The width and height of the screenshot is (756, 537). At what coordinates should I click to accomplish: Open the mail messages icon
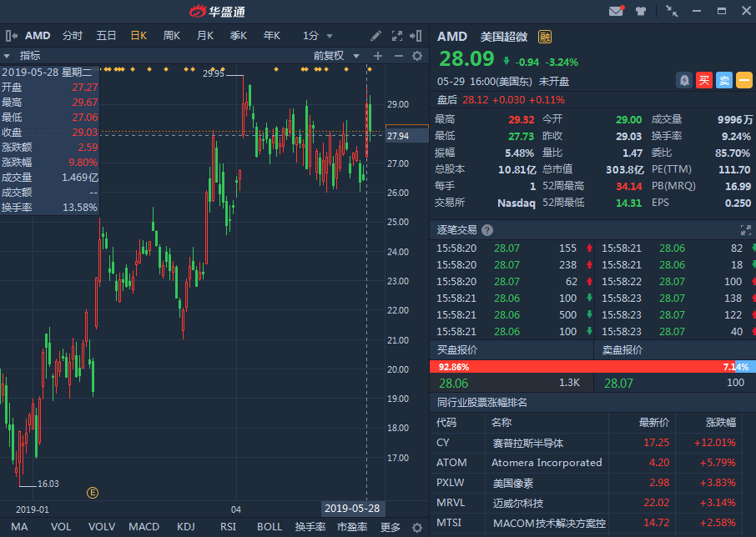(617, 11)
